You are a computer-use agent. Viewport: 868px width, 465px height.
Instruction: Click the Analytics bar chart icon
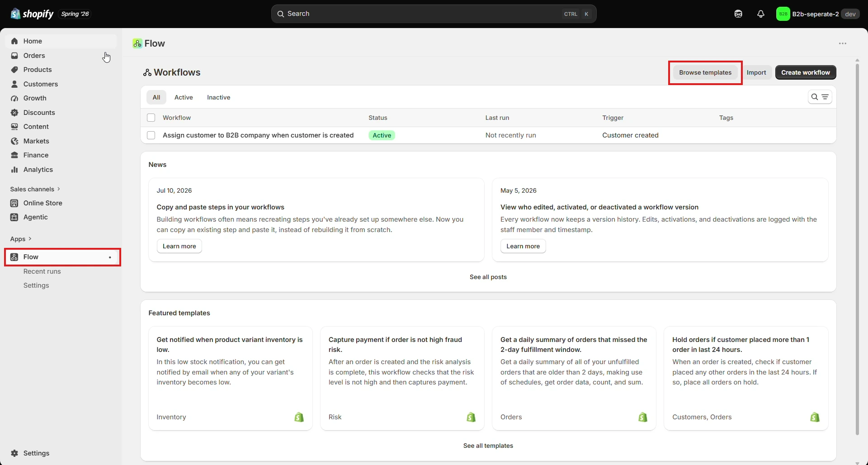coord(14,170)
